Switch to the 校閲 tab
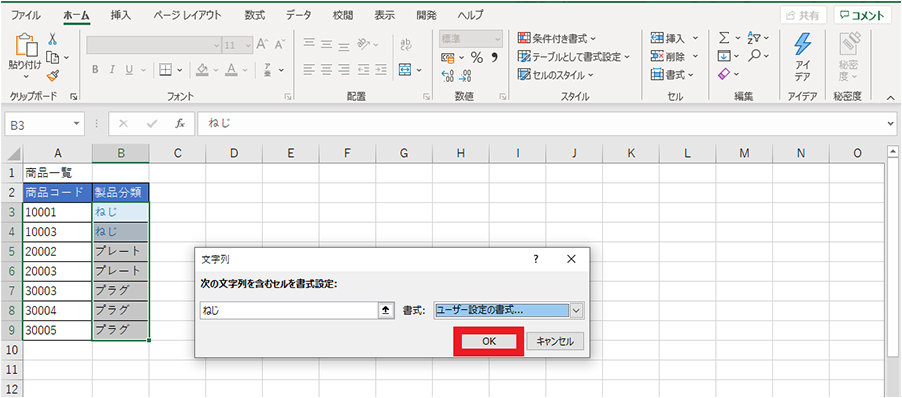Viewport: 902px width, 398px height. tap(343, 16)
